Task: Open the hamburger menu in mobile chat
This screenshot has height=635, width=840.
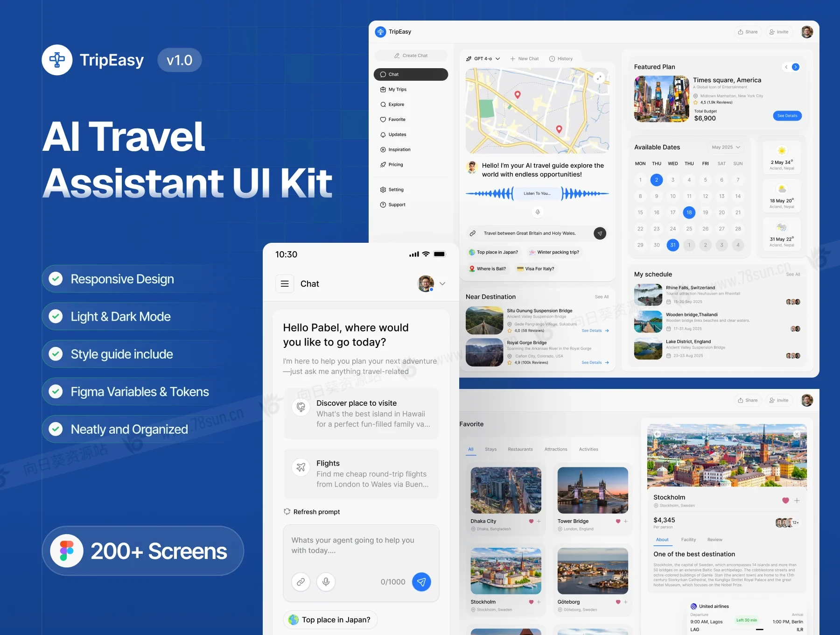Action: 285,284
